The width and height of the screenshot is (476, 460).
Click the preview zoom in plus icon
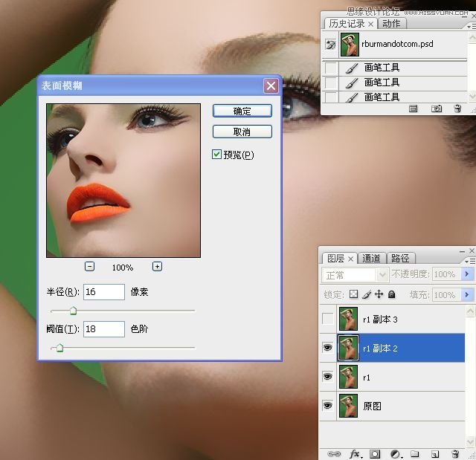point(157,267)
